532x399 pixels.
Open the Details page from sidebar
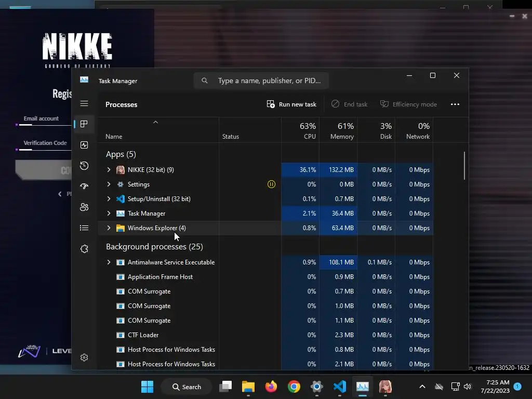coord(84,228)
